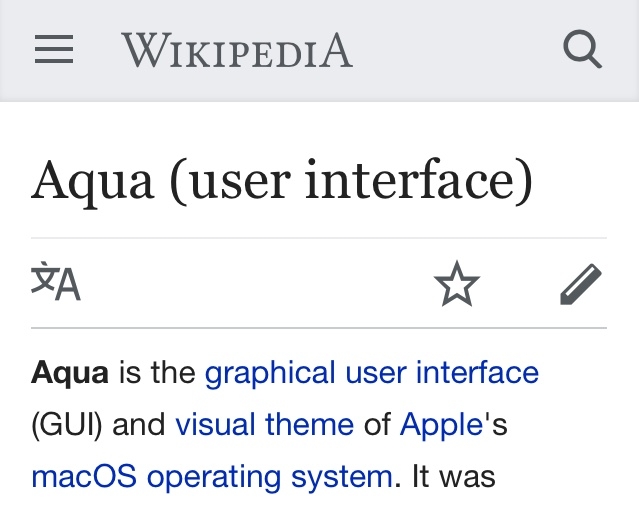Viewport: 639px width, 515px height.
Task: Visit the 'Apple' article link
Action: click(441, 425)
